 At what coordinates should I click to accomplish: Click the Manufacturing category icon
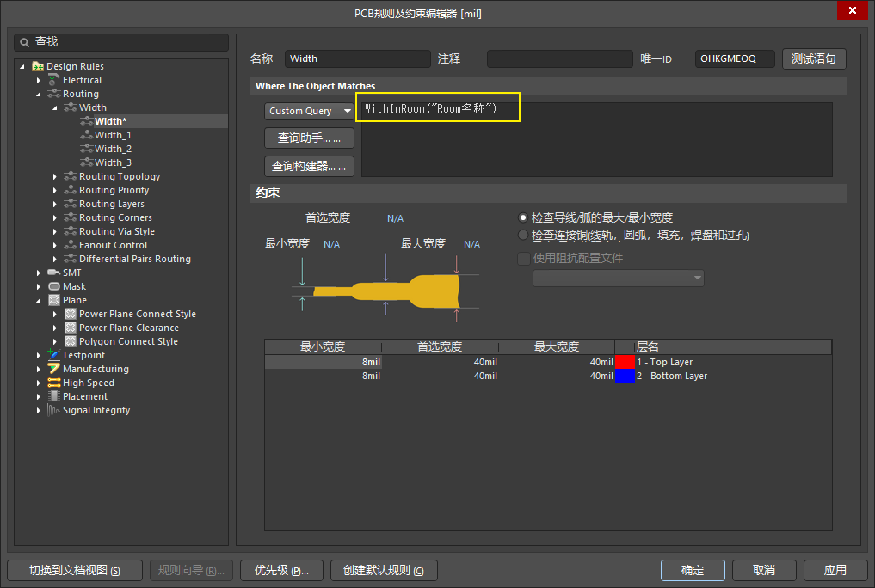coord(54,369)
